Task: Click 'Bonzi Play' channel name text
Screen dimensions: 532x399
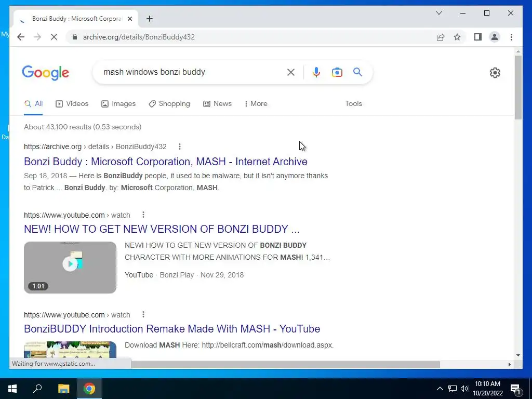Action: click(177, 275)
